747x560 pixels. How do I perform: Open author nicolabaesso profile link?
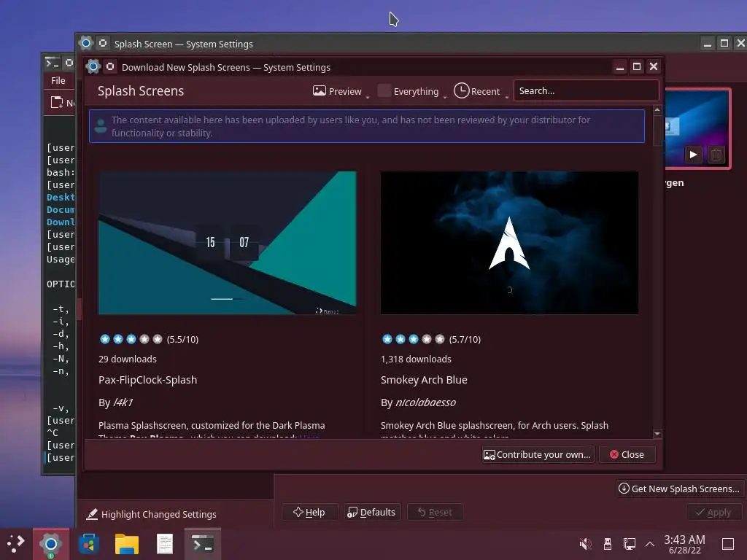pos(425,402)
